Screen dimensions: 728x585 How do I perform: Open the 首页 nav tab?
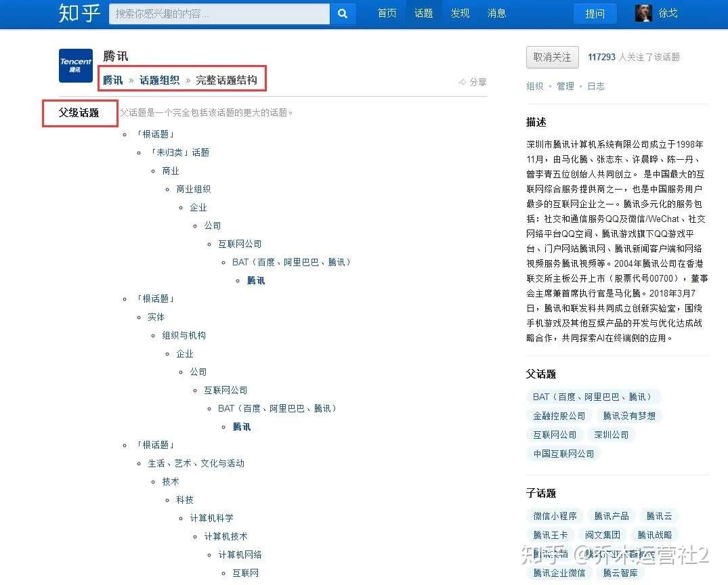387,14
